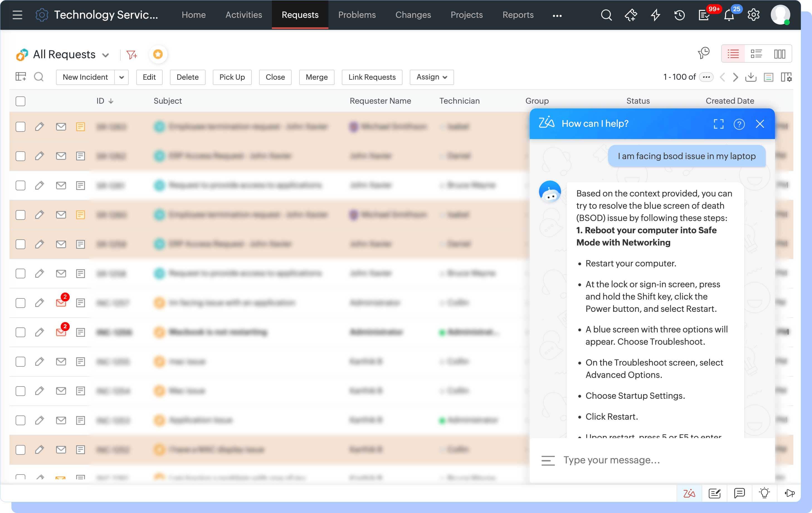The height and width of the screenshot is (513, 812).
Task: Expand the All Requests view dropdown
Action: [x=106, y=55]
